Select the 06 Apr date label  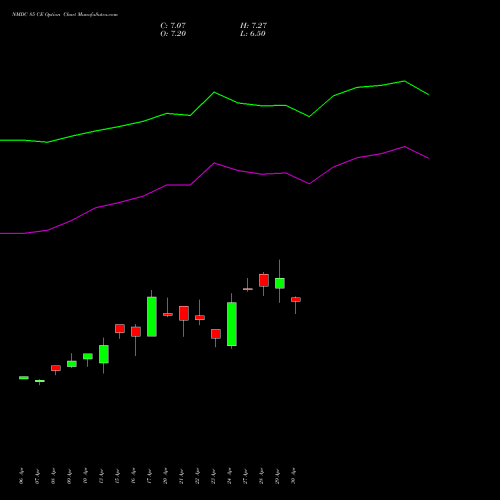(21, 476)
